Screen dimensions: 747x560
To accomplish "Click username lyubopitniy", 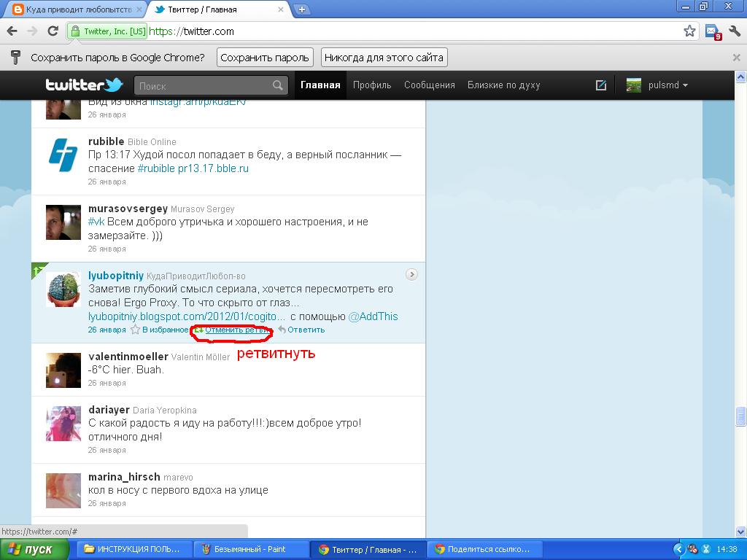I will (116, 276).
